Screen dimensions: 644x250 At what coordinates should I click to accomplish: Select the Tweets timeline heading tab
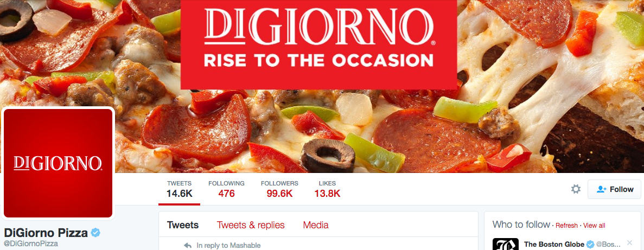(183, 225)
